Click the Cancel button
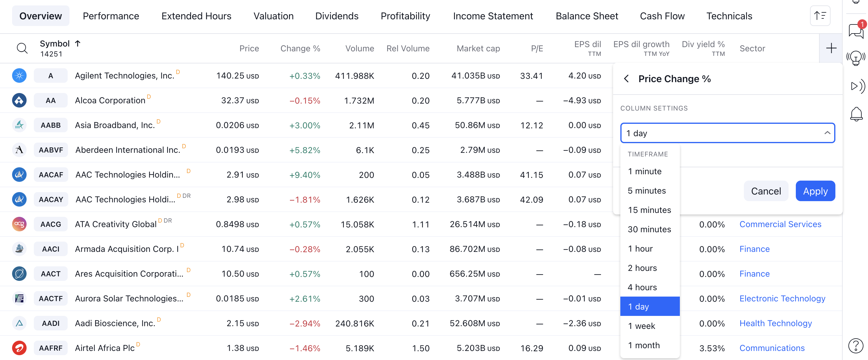Image resolution: width=868 pixels, height=360 pixels. 766,191
